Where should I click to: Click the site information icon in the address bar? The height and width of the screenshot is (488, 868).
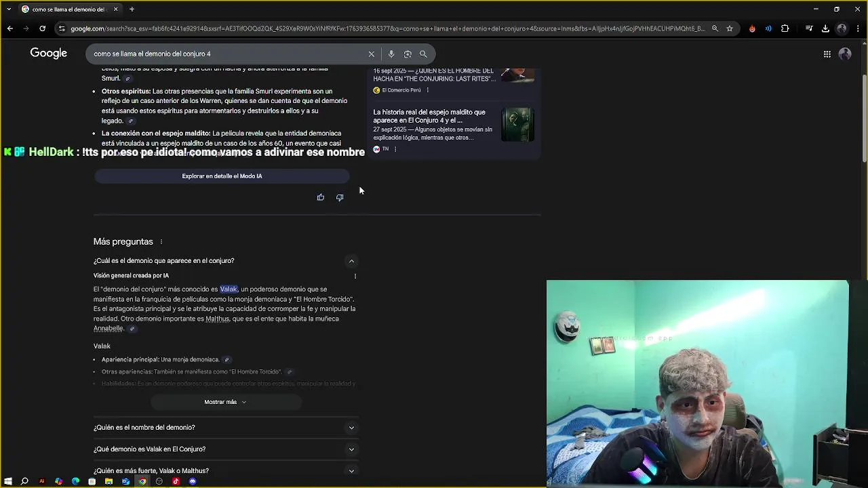coord(62,28)
